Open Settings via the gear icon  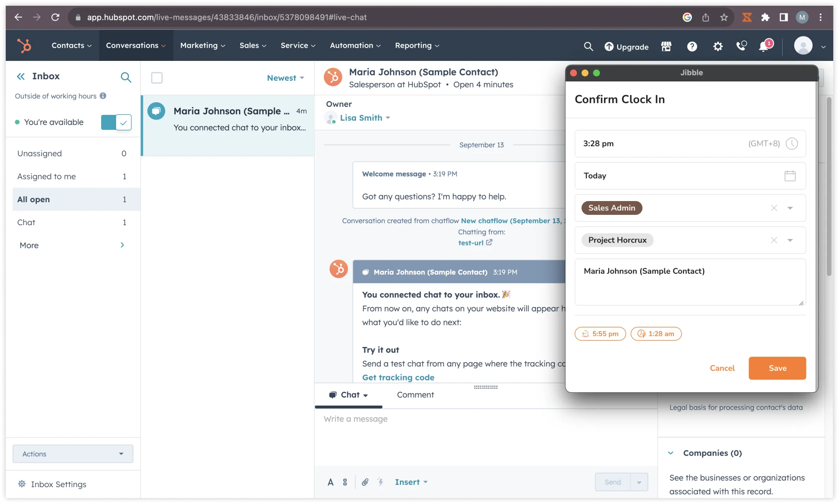tap(718, 46)
